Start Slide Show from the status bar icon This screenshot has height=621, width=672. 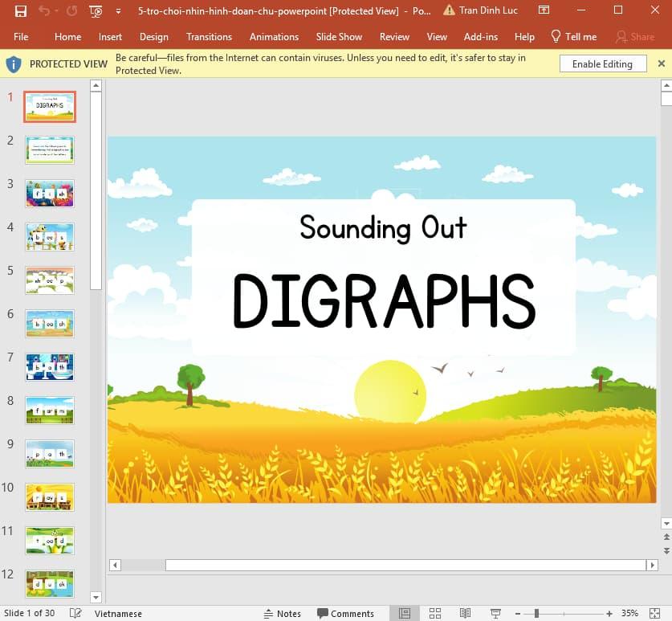[x=495, y=613]
